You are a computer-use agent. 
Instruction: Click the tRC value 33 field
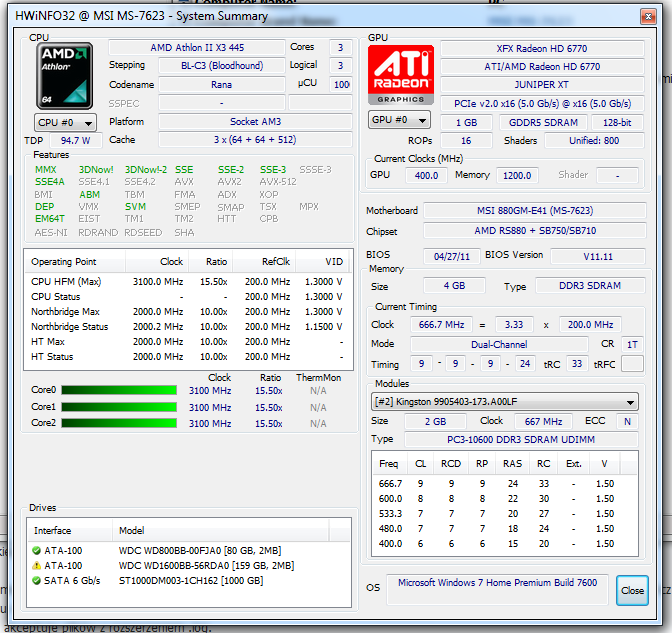tap(577, 364)
